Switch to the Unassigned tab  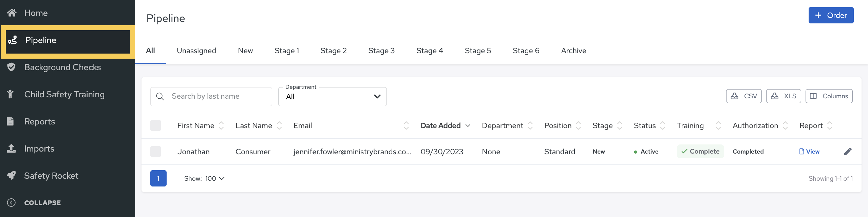tap(196, 51)
